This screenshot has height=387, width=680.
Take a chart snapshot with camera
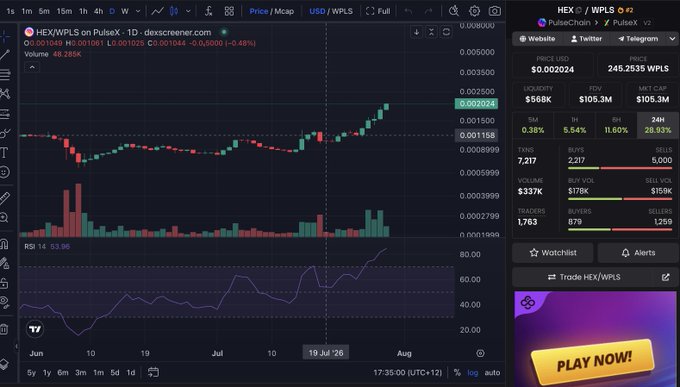(x=495, y=11)
